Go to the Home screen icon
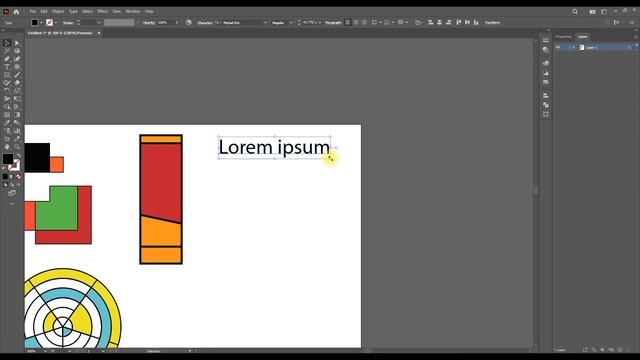640x360 pixels. point(16,11)
